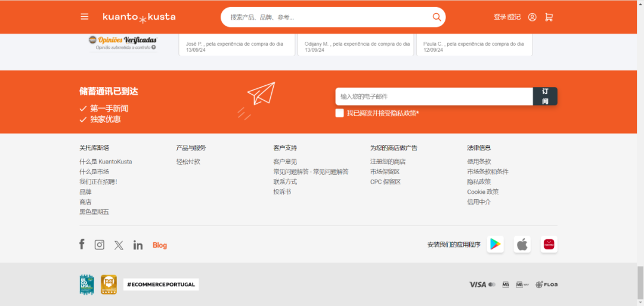The image size is (644, 306).
Task: Open the X (Twitter) social icon
Action: 119,245
